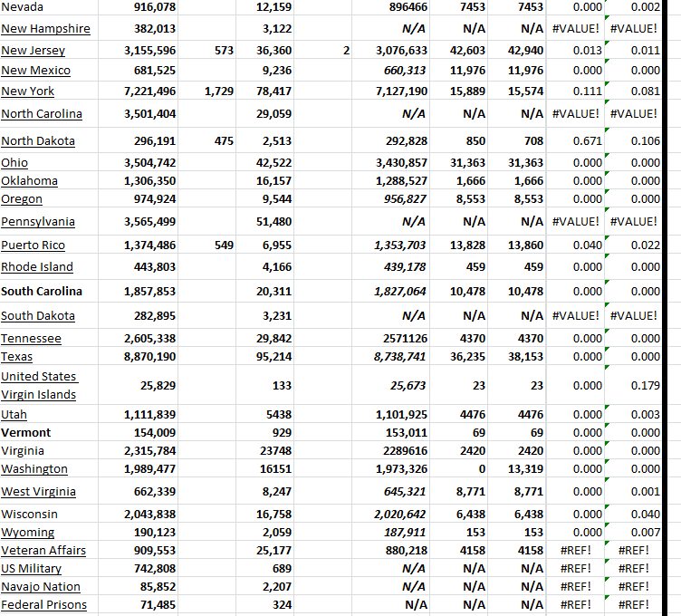The width and height of the screenshot is (681, 616).
Task: Select cell with value 0.111
Action: (x=575, y=91)
